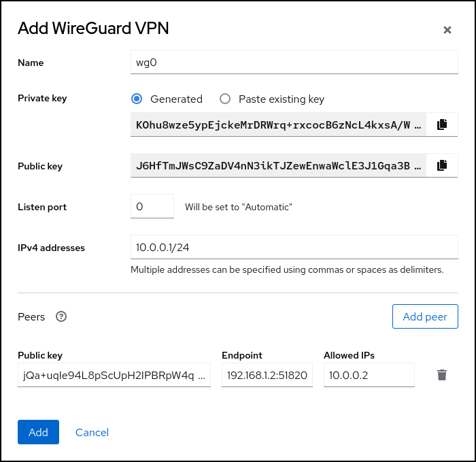
Task: Edit the peer's Public key field
Action: 114,375
